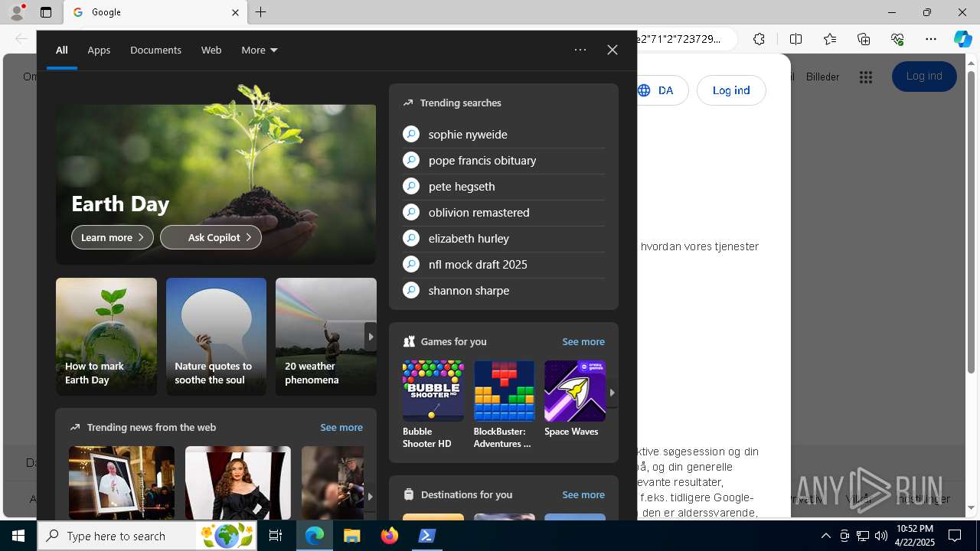Toggle split screen view

pos(795,39)
